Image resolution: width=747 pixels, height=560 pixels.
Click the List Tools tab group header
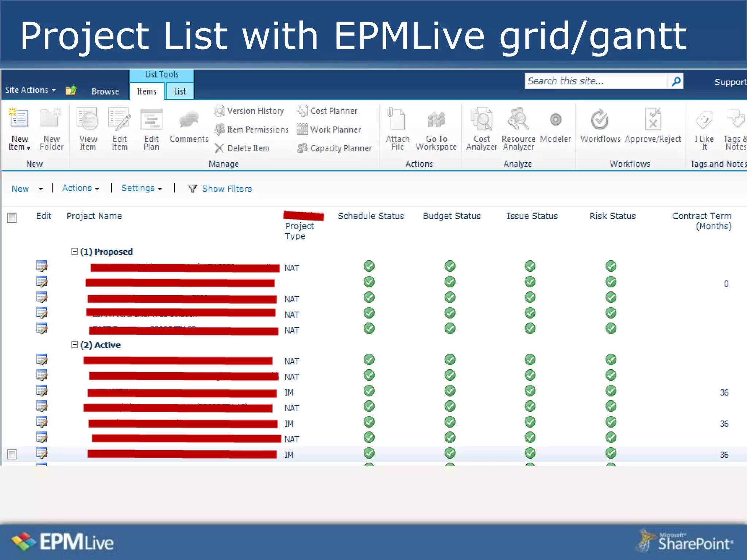tap(162, 74)
